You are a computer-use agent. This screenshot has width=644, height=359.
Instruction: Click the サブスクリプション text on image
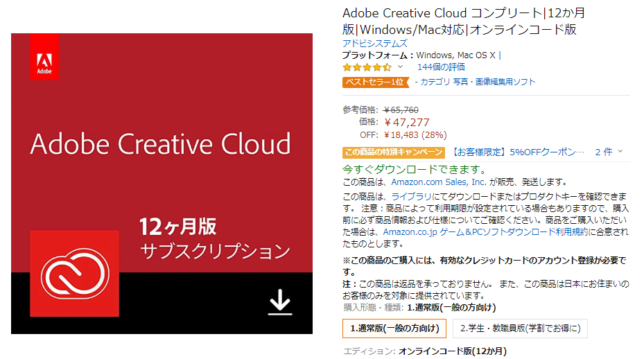pyautogui.click(x=215, y=251)
